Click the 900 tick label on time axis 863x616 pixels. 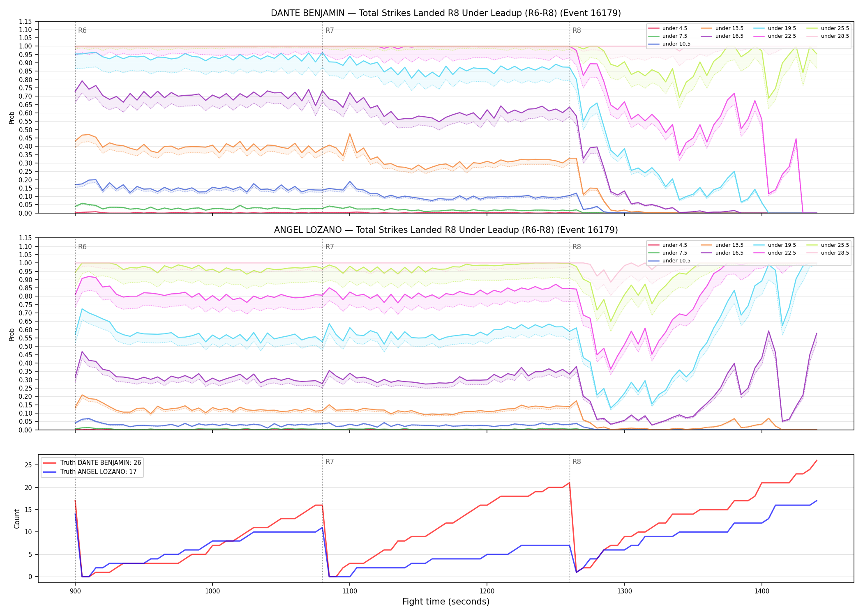click(75, 591)
